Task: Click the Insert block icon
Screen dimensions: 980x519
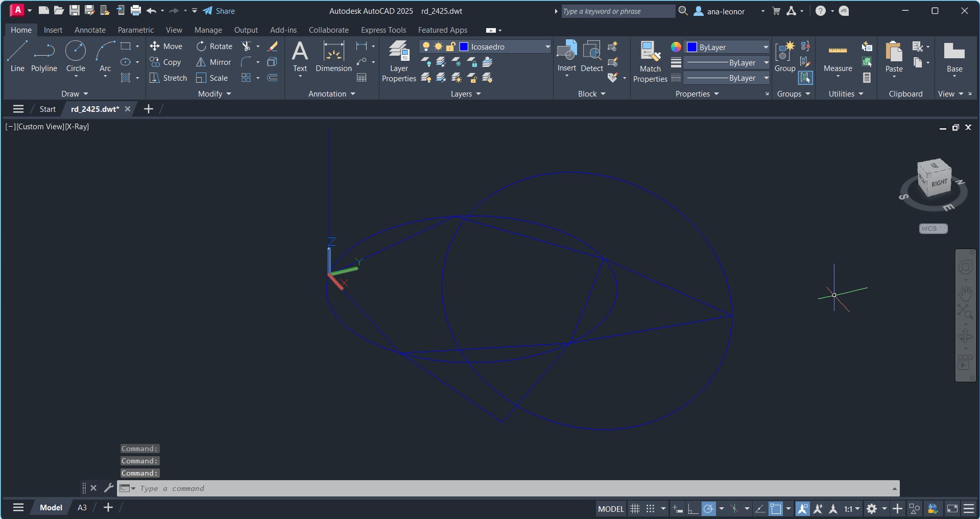Action: [x=566, y=56]
